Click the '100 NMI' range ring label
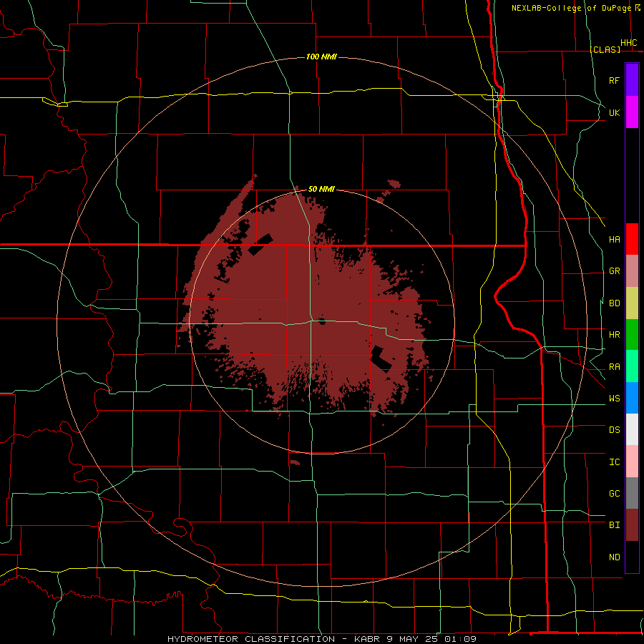 coord(321,57)
